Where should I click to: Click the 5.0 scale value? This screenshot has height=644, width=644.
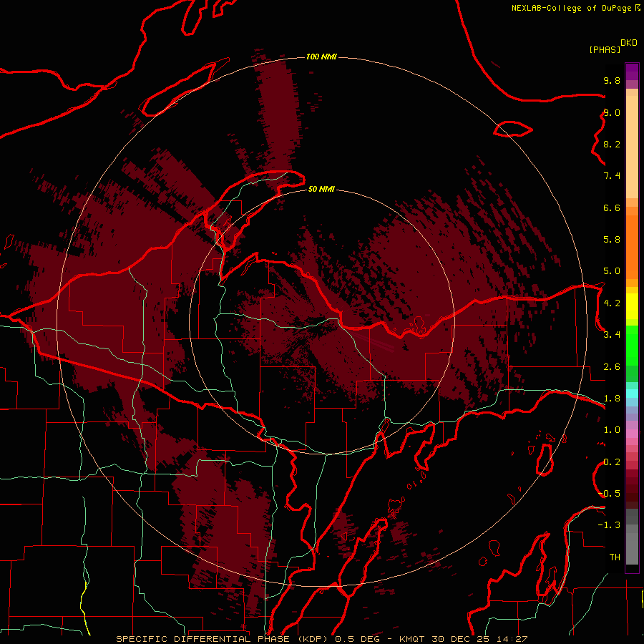pos(612,271)
